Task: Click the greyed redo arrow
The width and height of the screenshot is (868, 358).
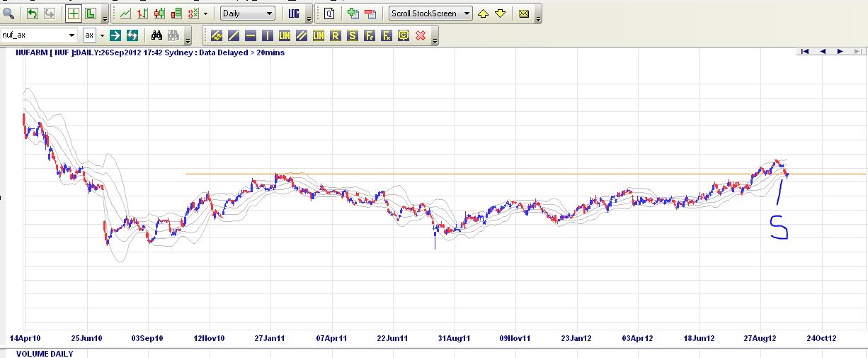Action: (x=50, y=13)
